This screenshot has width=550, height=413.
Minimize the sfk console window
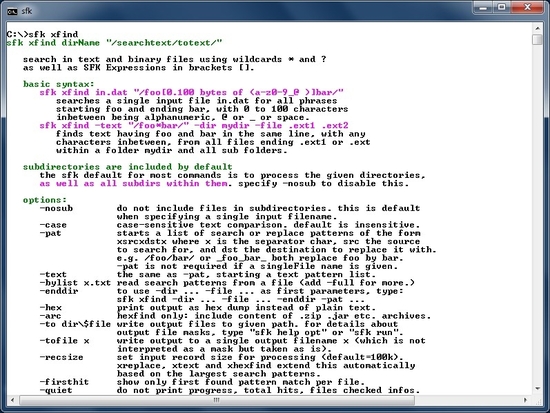[483, 8]
